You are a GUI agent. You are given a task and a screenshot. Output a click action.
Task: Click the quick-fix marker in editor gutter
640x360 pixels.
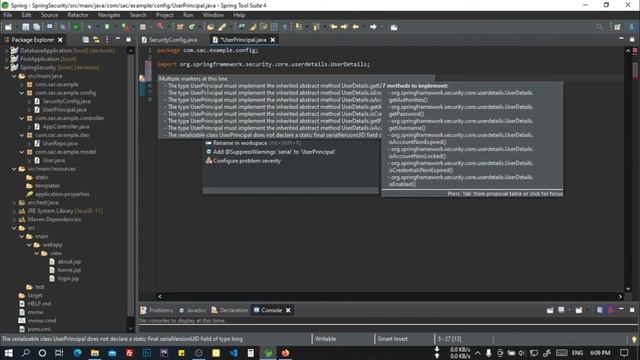click(x=142, y=78)
